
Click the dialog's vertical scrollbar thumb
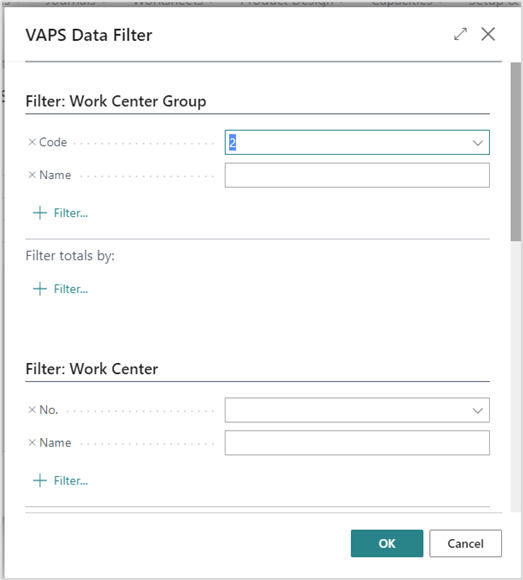(516, 152)
